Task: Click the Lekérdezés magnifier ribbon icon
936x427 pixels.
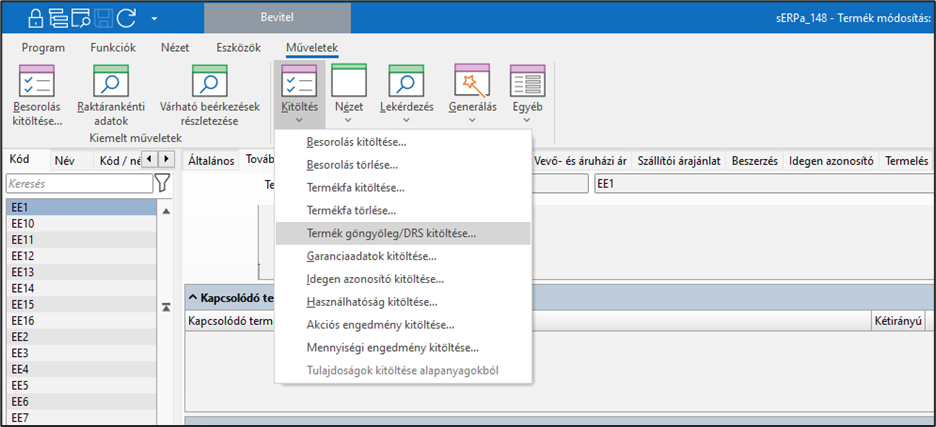Action: point(407,81)
